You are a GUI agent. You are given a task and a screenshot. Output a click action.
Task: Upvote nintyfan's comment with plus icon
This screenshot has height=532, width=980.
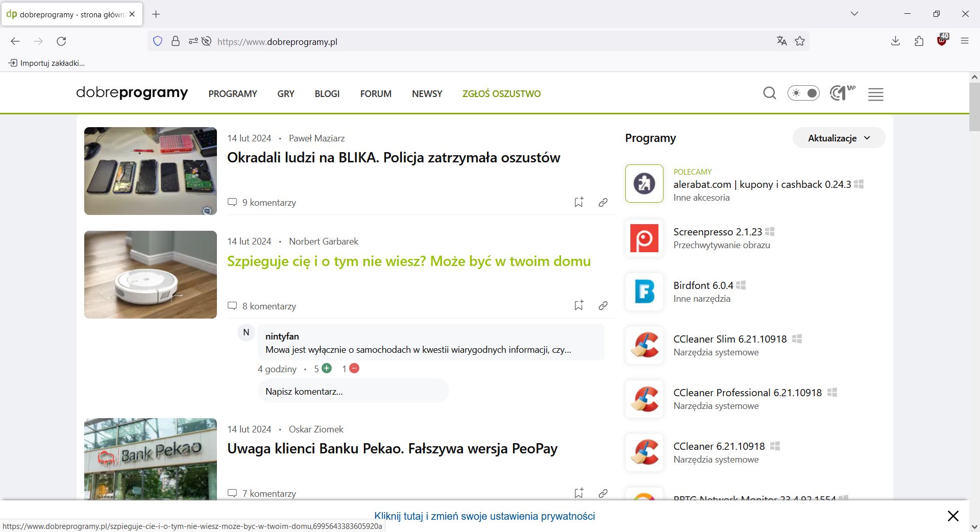pos(327,368)
